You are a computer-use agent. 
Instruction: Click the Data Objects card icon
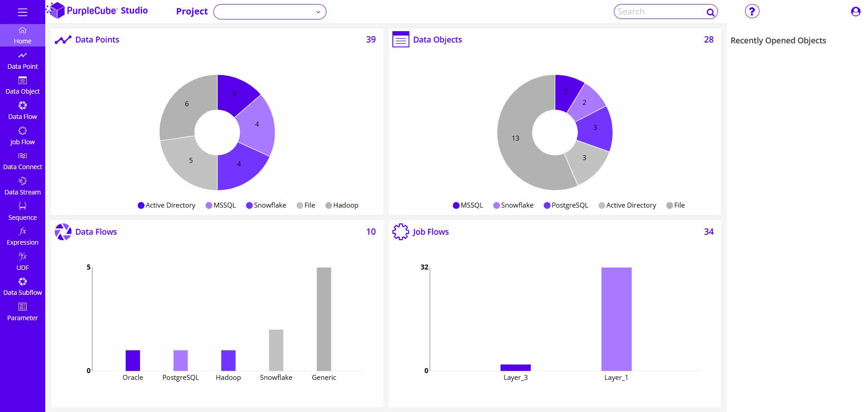(401, 39)
